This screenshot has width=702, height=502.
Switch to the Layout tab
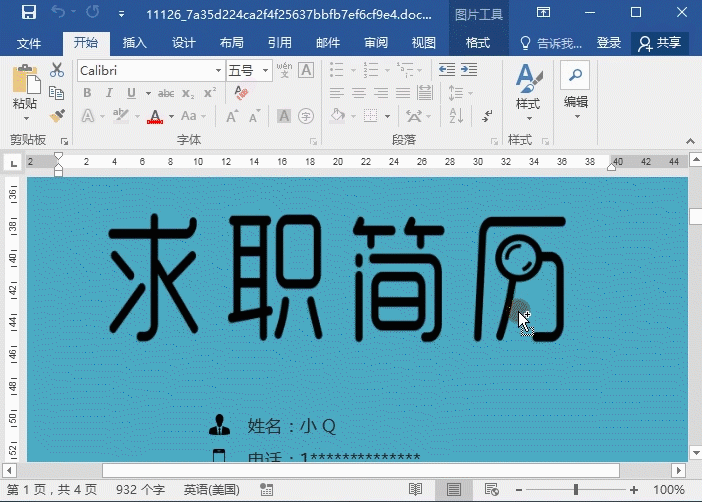[x=232, y=43]
